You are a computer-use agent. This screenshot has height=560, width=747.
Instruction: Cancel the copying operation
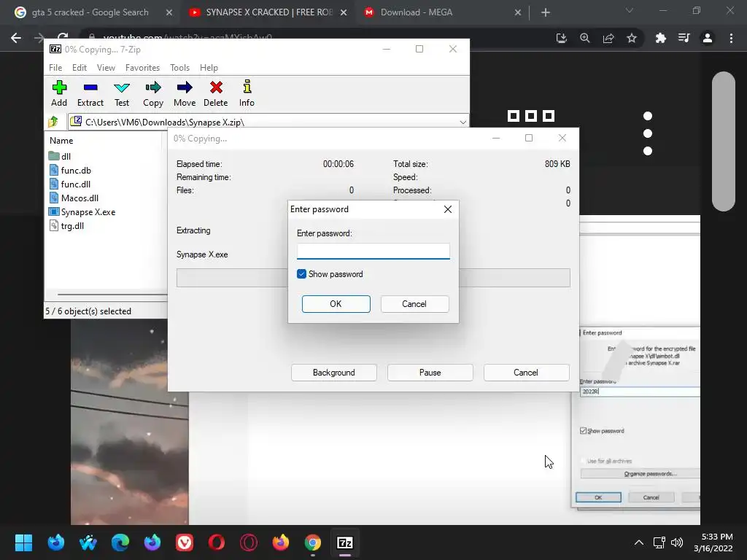pyautogui.click(x=526, y=373)
